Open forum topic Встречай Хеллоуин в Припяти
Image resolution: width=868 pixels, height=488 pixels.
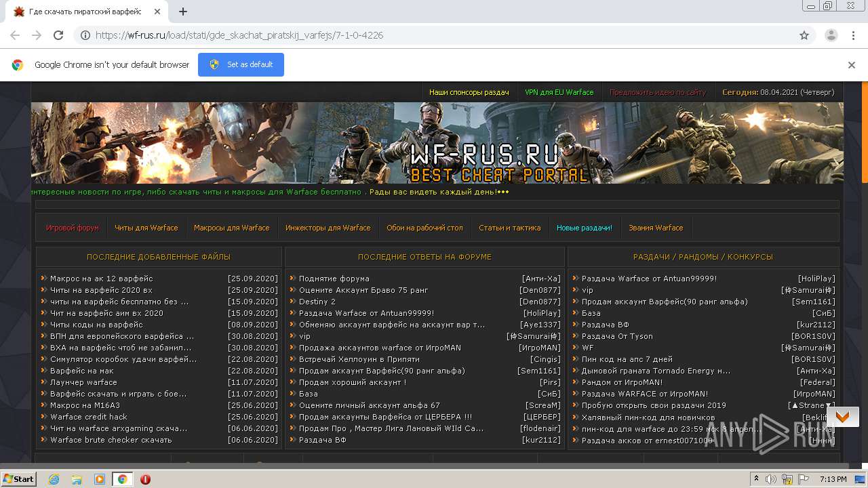[359, 359]
